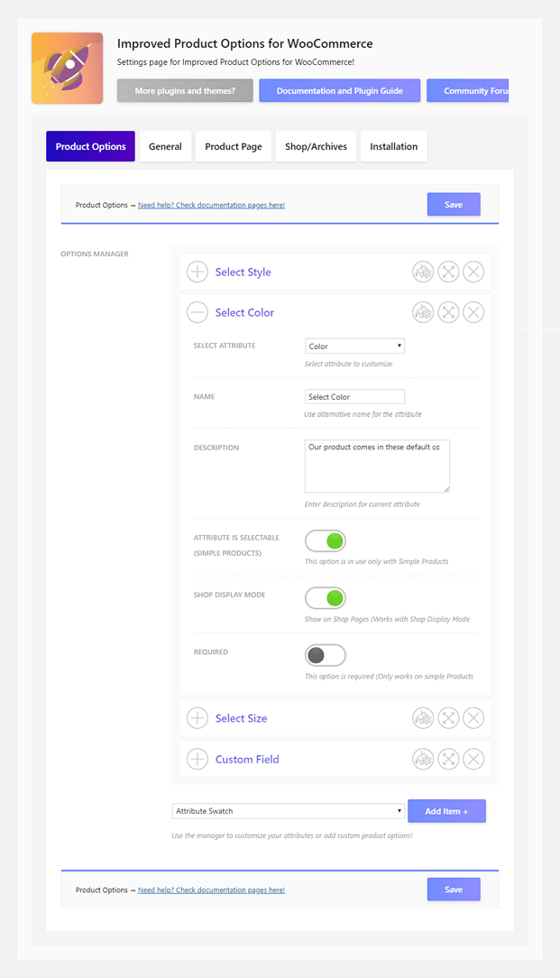The image size is (560, 978).
Task: Open style settings icon on Custom Field row
Action: pyautogui.click(x=423, y=759)
